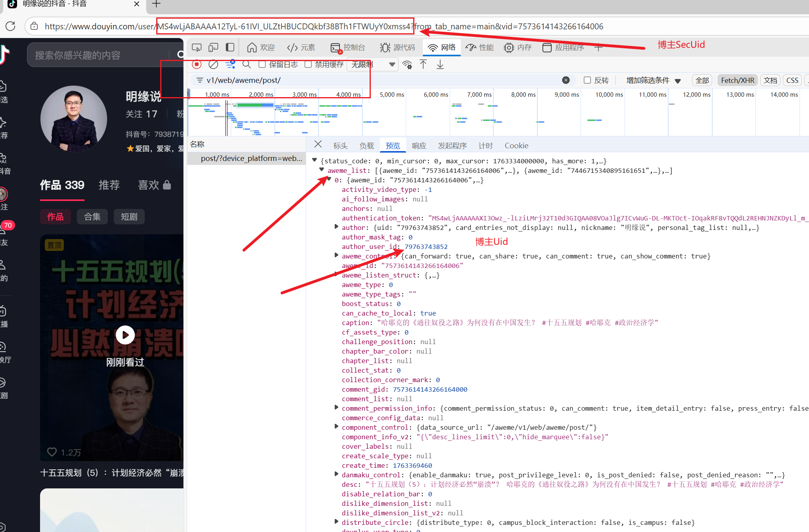Stop recording network log

pos(197,64)
